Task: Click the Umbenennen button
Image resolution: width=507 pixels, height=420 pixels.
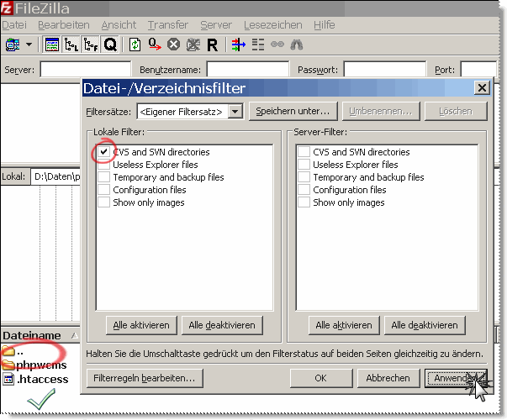Action: pos(381,111)
